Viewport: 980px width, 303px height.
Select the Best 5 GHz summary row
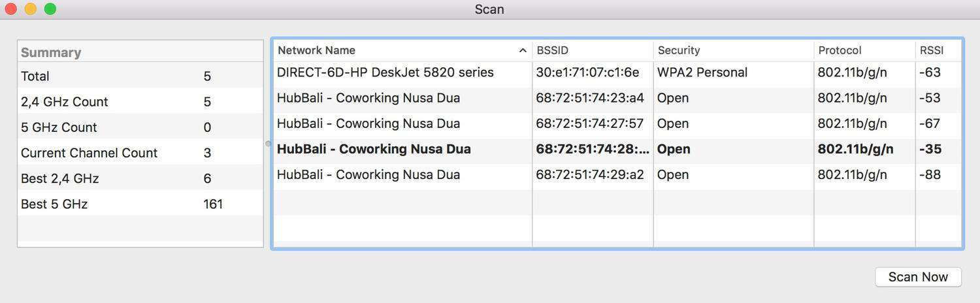pyautogui.click(x=140, y=204)
